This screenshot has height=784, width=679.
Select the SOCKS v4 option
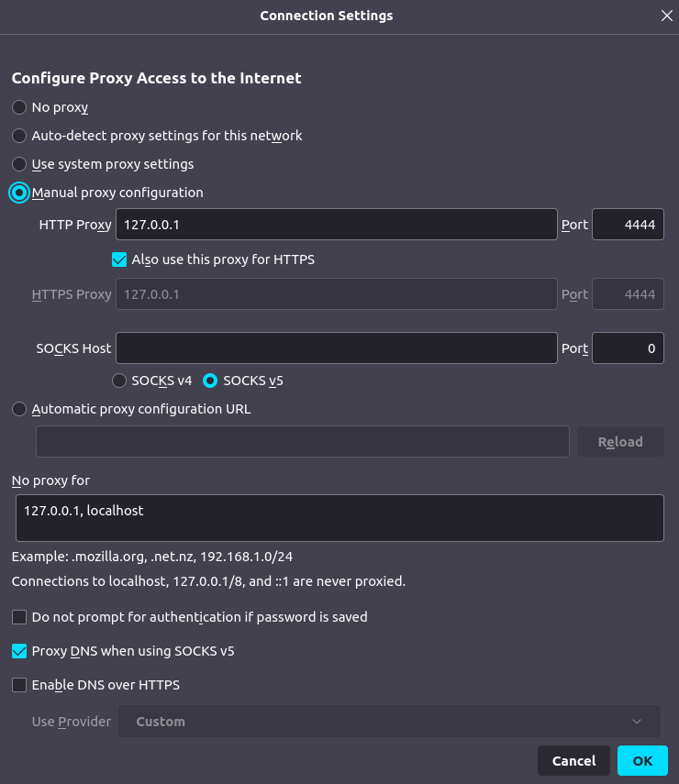(119, 381)
